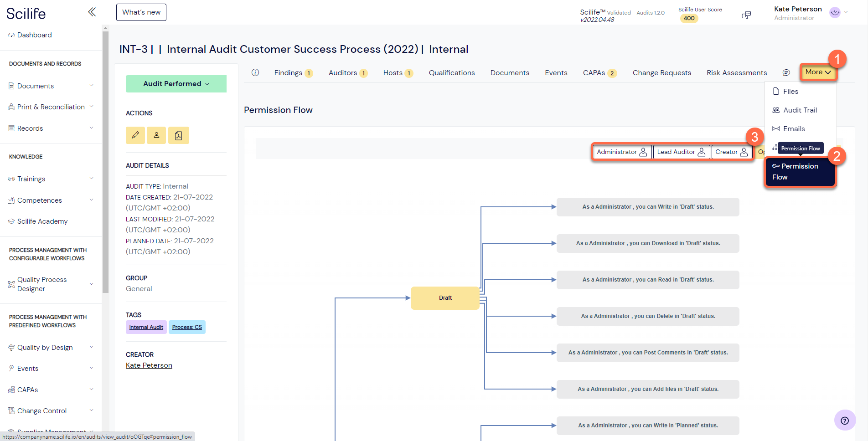The width and height of the screenshot is (868, 441).
Task: Open the More dropdown tab
Action: click(818, 72)
